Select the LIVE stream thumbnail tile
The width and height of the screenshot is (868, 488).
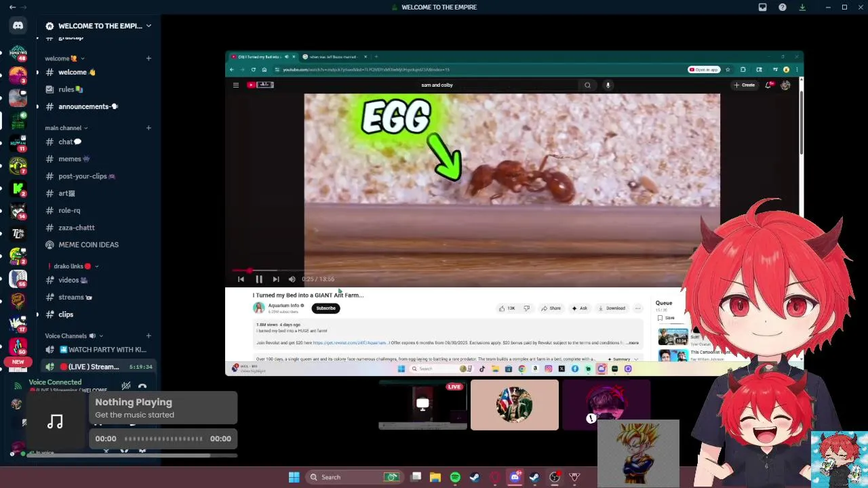422,405
